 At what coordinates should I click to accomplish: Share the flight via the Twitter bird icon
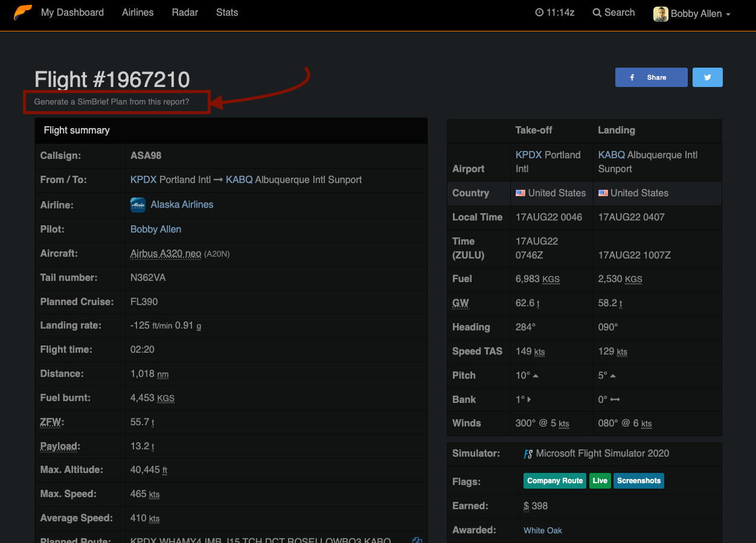707,77
